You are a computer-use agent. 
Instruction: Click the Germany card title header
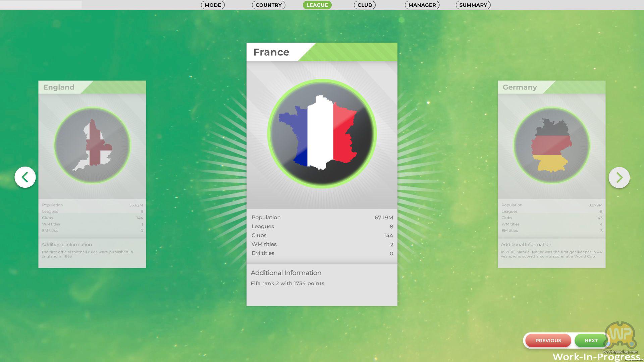click(x=520, y=87)
